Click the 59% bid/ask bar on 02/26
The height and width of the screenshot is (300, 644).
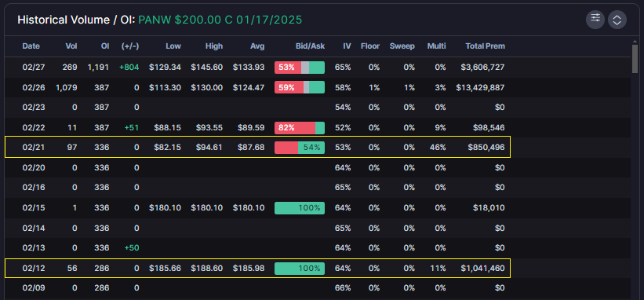click(x=300, y=87)
